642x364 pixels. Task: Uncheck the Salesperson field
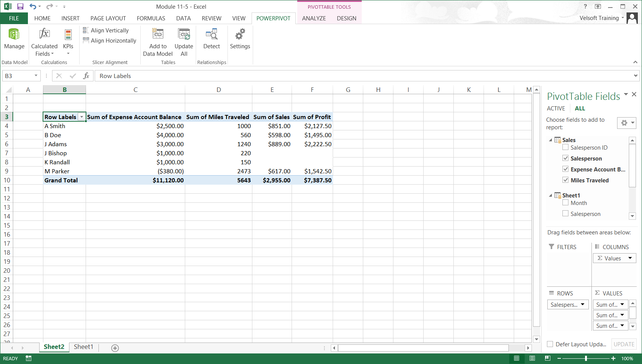(x=565, y=158)
